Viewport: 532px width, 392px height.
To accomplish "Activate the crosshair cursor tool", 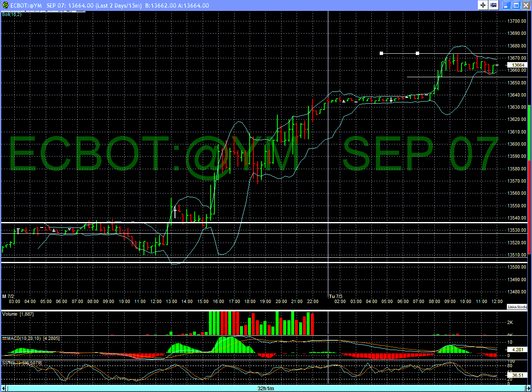I will click(483, 5).
